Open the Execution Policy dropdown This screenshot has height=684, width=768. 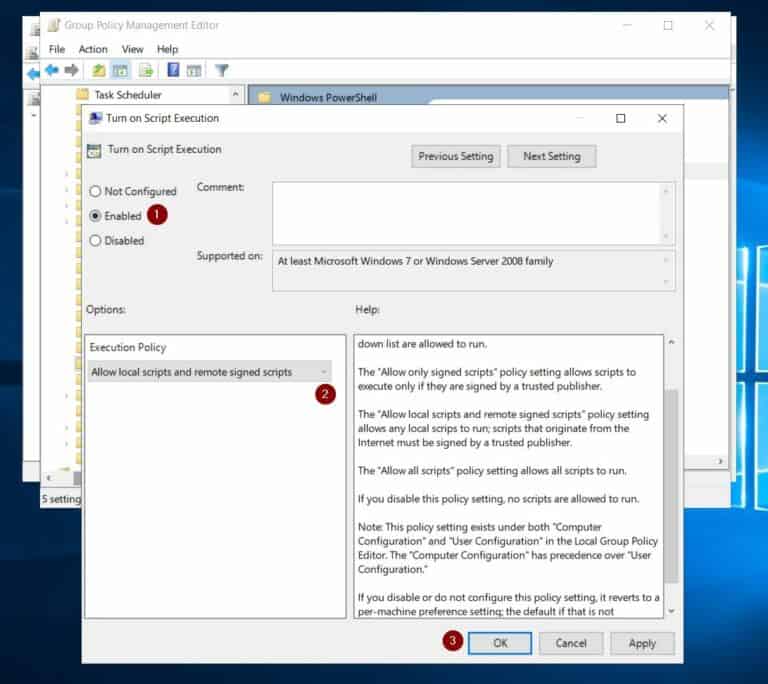click(210, 372)
